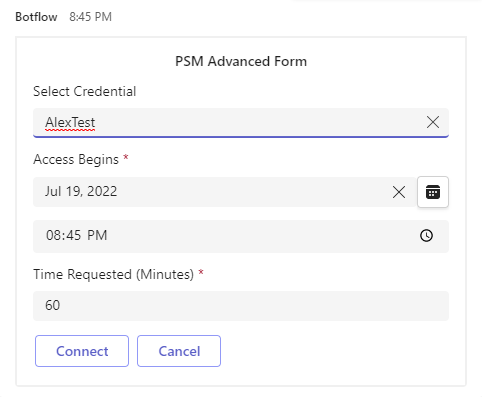Cancel the PSM Advanced Form
Image resolution: width=482 pixels, height=397 pixels.
click(179, 351)
